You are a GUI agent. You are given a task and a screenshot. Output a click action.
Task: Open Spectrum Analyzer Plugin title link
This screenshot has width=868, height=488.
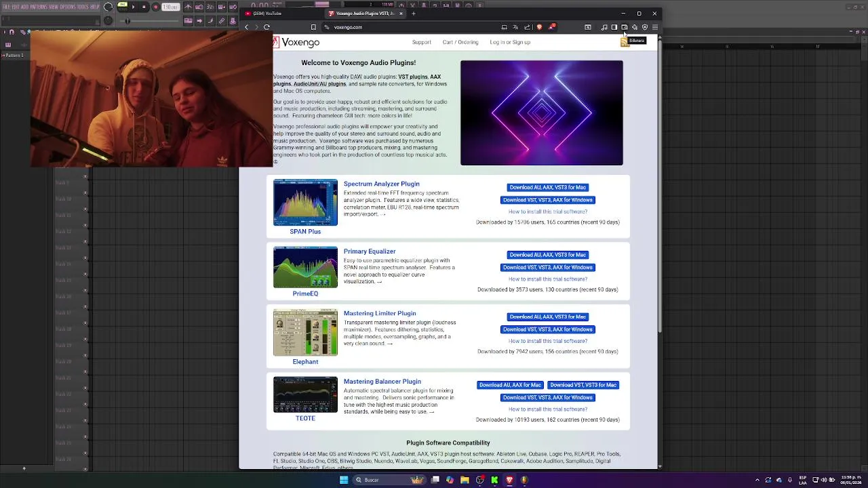tap(382, 184)
